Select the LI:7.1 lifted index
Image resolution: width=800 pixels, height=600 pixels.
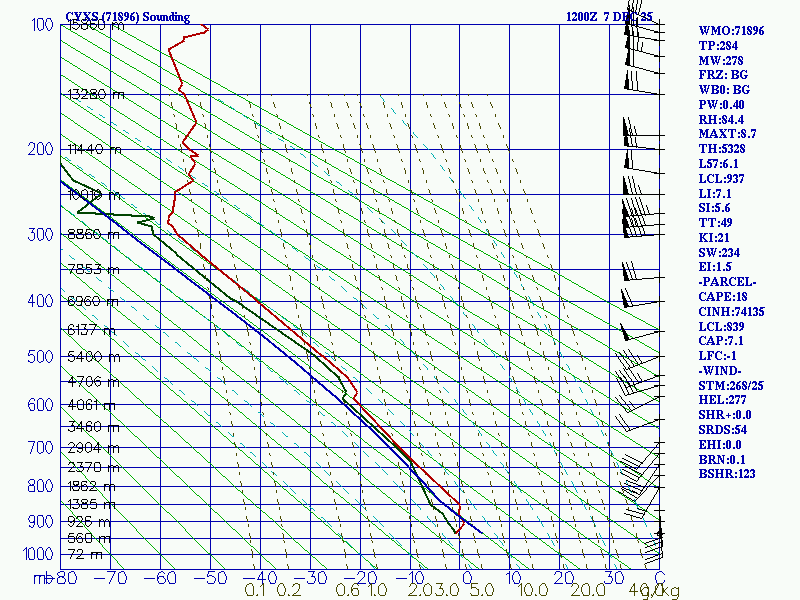coord(715,193)
